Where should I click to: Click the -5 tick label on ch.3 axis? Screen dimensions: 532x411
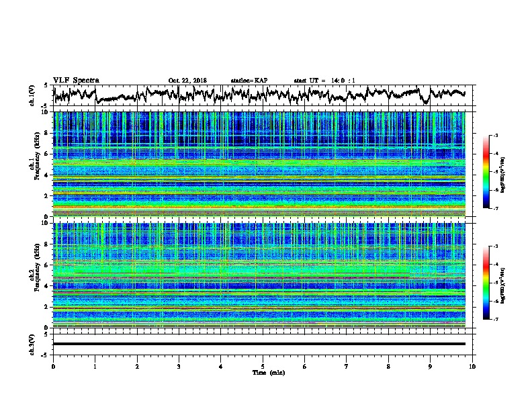pos(45,355)
